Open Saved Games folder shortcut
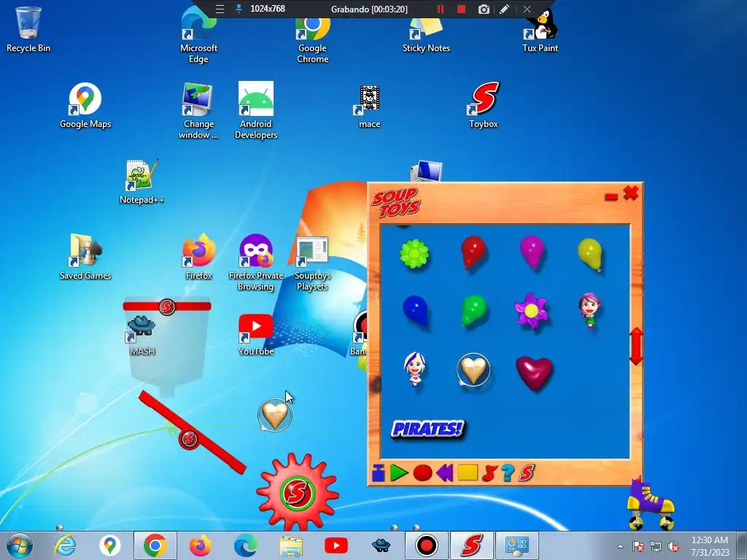This screenshot has width=747, height=560. click(85, 256)
